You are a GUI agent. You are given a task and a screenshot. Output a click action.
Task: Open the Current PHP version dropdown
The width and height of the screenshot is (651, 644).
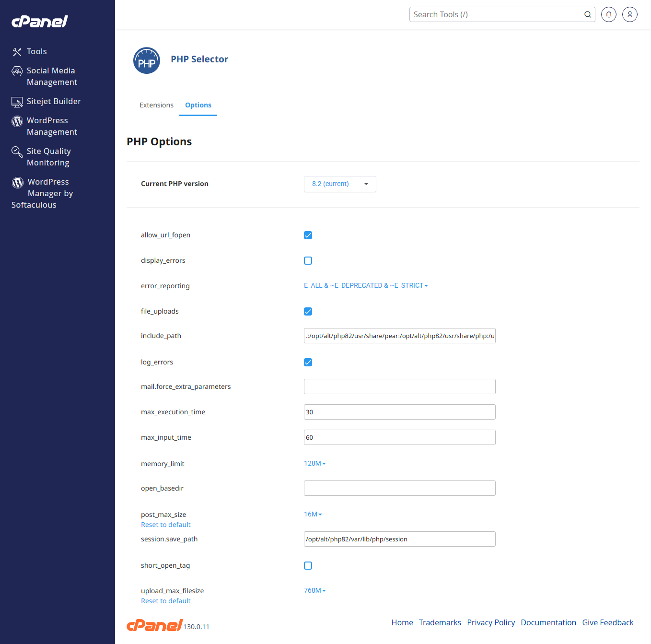(x=340, y=184)
